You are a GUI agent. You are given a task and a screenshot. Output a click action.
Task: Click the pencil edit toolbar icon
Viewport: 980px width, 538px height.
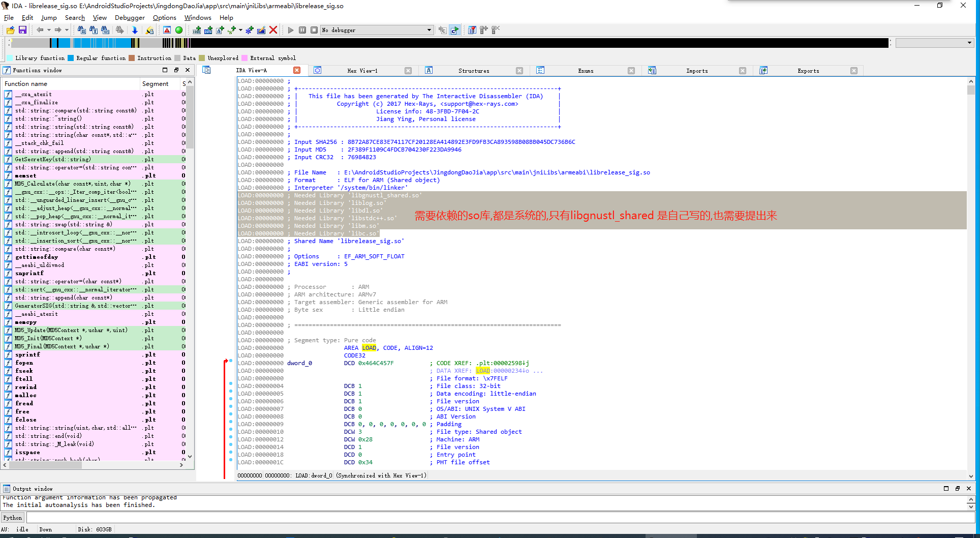pos(261,30)
